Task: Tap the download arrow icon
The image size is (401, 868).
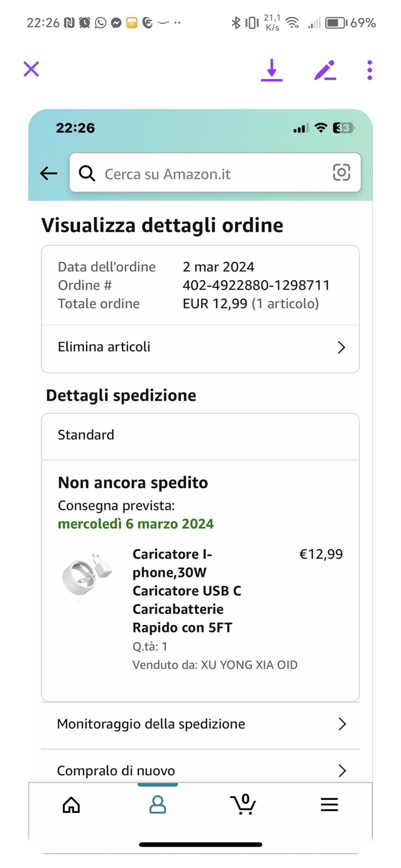Action: [x=271, y=70]
